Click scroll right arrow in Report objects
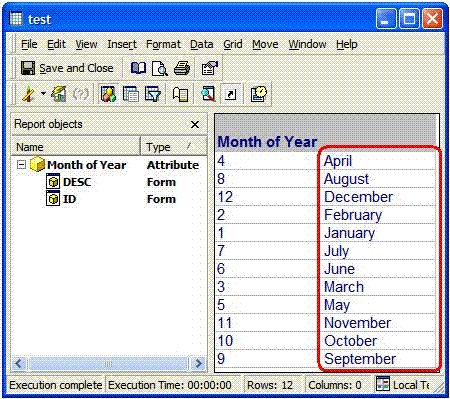This screenshot has width=450, height=399. click(199, 363)
